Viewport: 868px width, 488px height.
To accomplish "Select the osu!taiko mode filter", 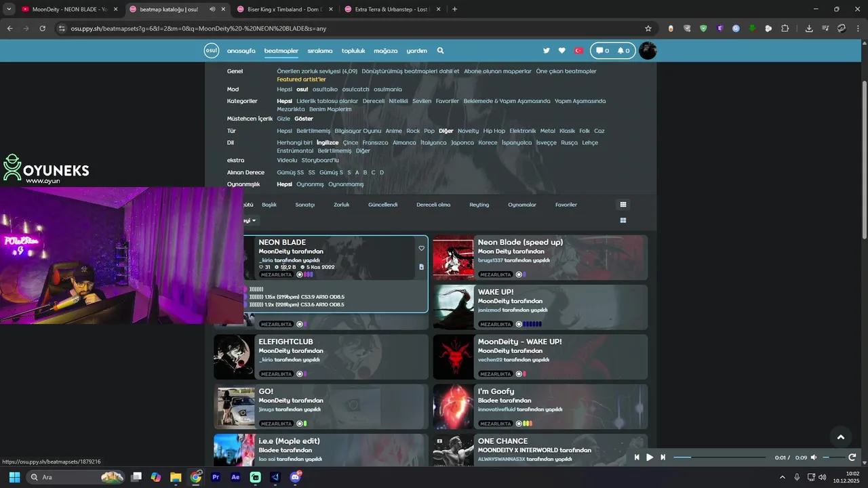I will (x=325, y=89).
